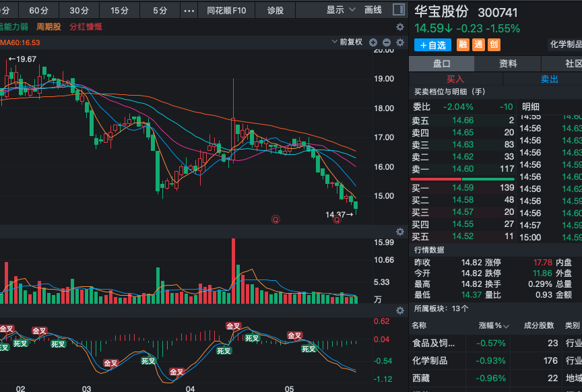Click the 成分股数 column header
Screen dimensions: 582x392
[x=539, y=325]
